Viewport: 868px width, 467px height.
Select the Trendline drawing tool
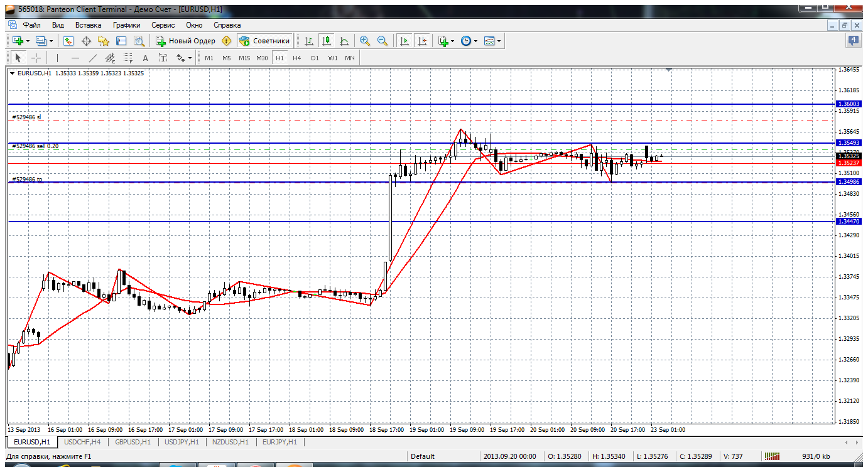(x=93, y=58)
